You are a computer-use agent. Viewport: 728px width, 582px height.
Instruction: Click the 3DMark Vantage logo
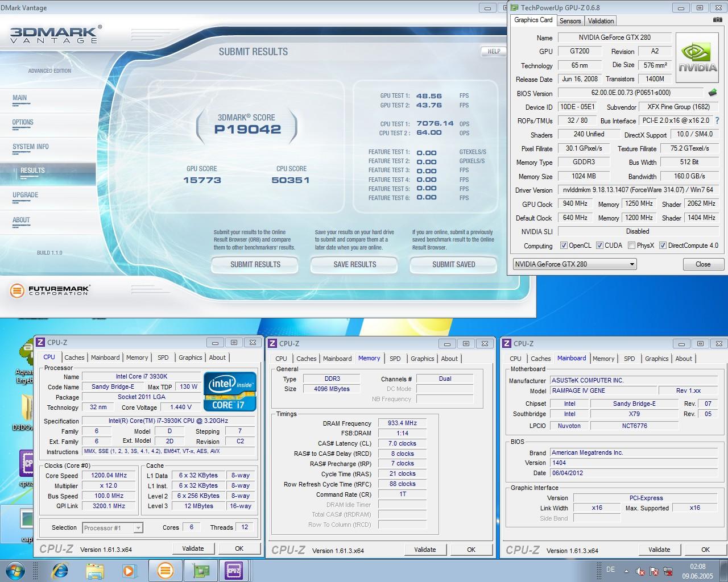(56, 34)
